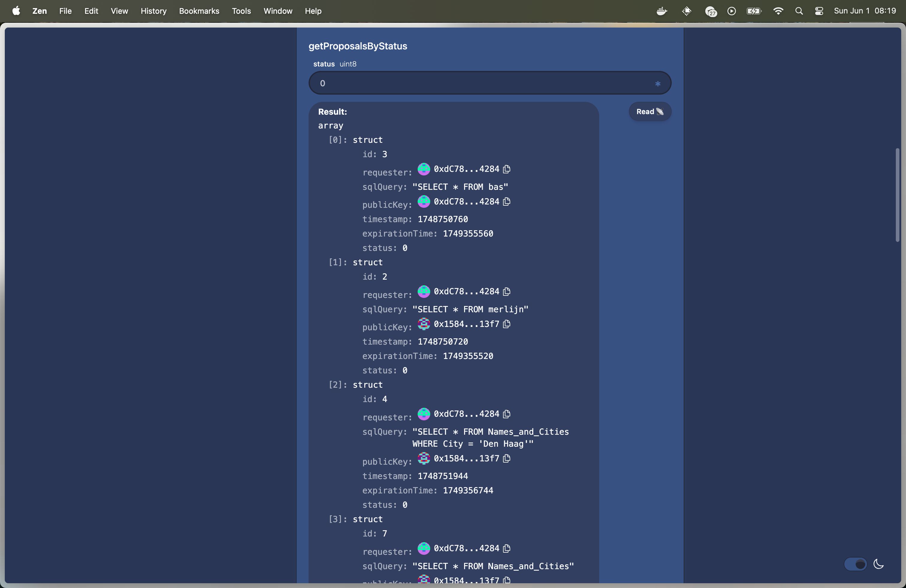
Task: Click sqlQuery text "SELECT * FROM bas"
Action: [460, 187]
